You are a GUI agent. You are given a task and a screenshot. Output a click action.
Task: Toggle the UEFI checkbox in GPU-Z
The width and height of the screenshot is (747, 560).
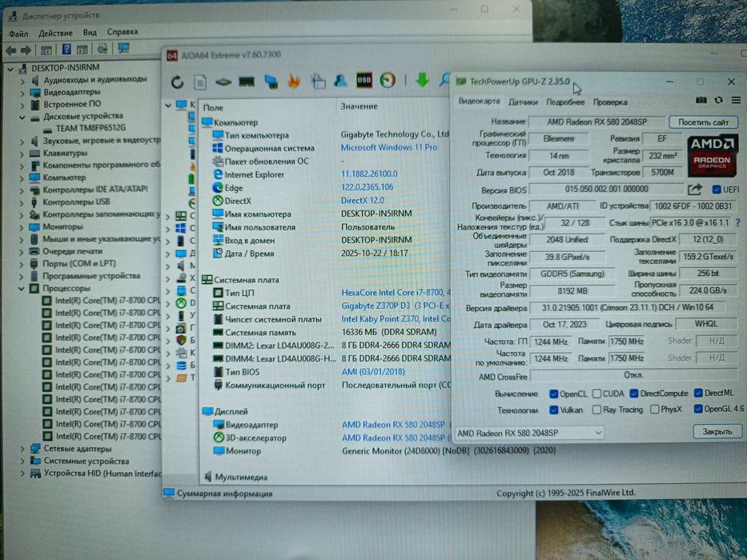click(716, 189)
